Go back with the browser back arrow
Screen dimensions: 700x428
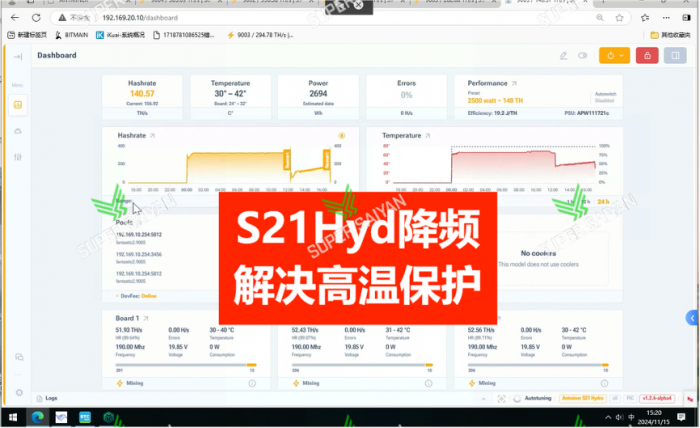pyautogui.click(x=15, y=18)
